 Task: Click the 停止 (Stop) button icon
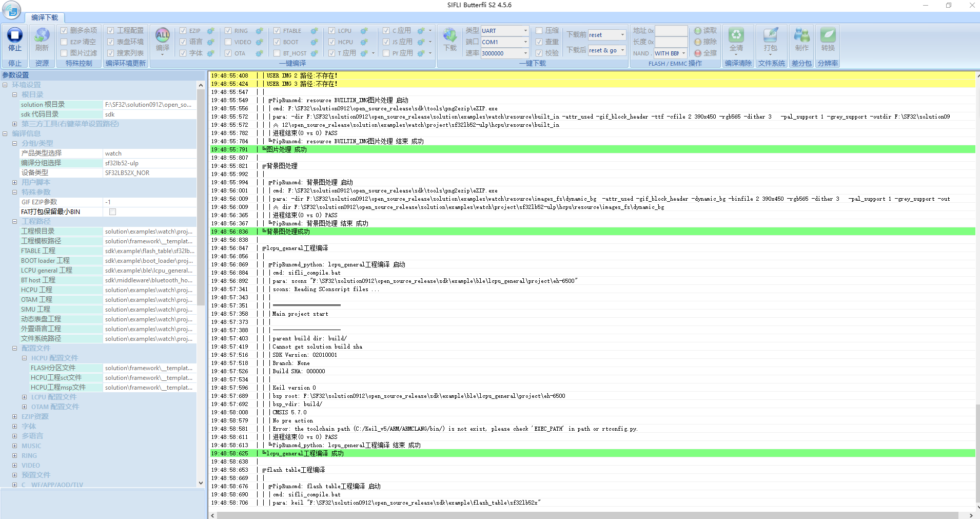14,36
